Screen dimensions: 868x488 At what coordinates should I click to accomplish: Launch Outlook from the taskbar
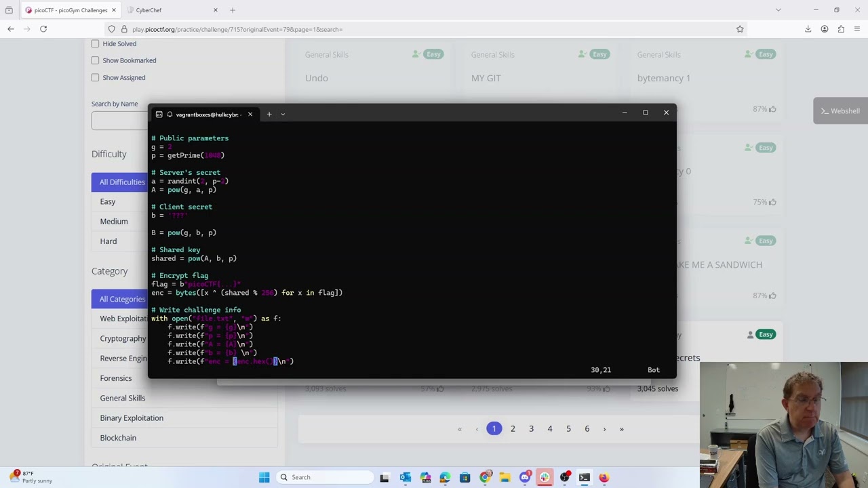click(x=405, y=477)
